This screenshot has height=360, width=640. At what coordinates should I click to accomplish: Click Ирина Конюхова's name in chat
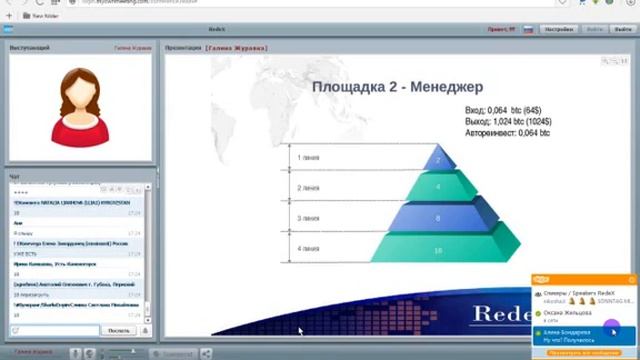point(55,264)
